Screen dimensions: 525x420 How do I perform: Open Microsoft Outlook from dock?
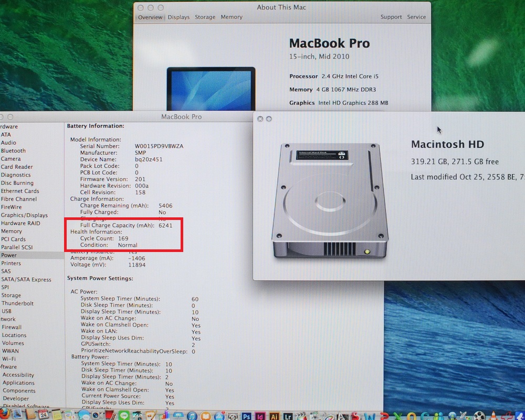(x=412, y=416)
